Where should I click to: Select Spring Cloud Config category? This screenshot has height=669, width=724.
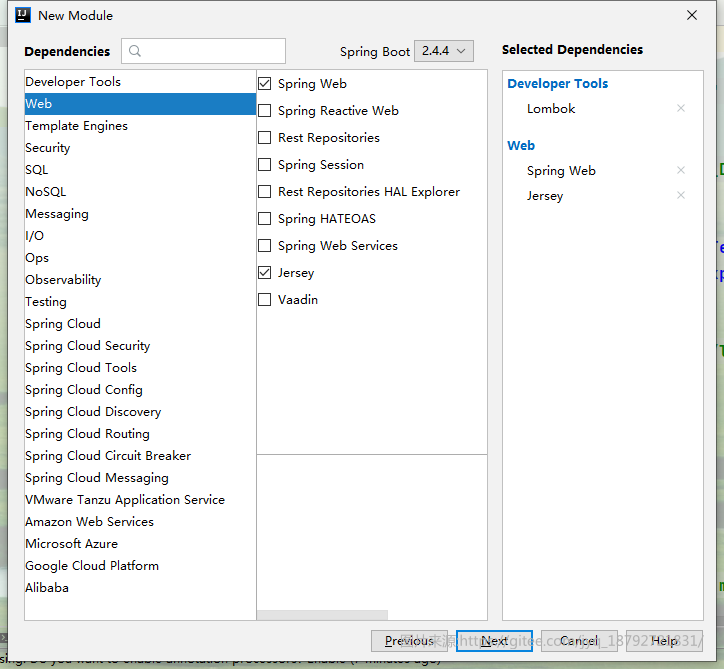coord(140,390)
